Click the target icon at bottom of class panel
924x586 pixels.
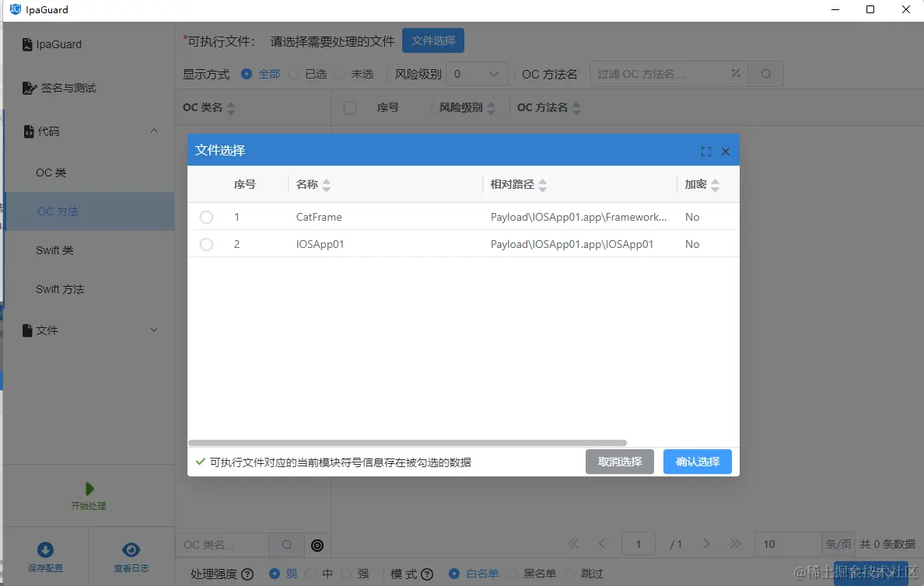click(317, 546)
